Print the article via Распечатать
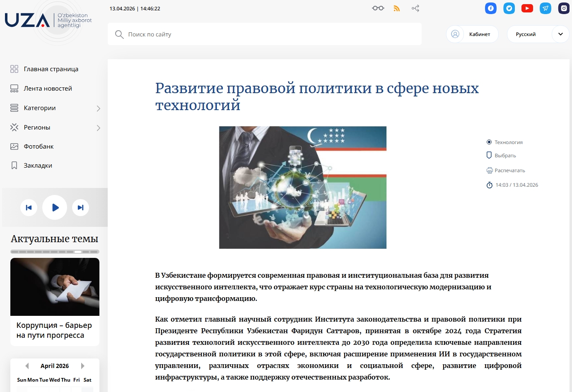The width and height of the screenshot is (572, 392). (509, 171)
